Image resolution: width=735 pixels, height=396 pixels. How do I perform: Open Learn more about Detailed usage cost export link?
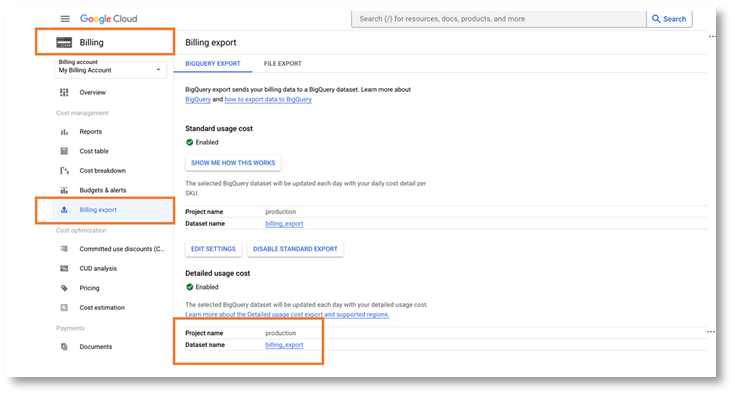(287, 314)
